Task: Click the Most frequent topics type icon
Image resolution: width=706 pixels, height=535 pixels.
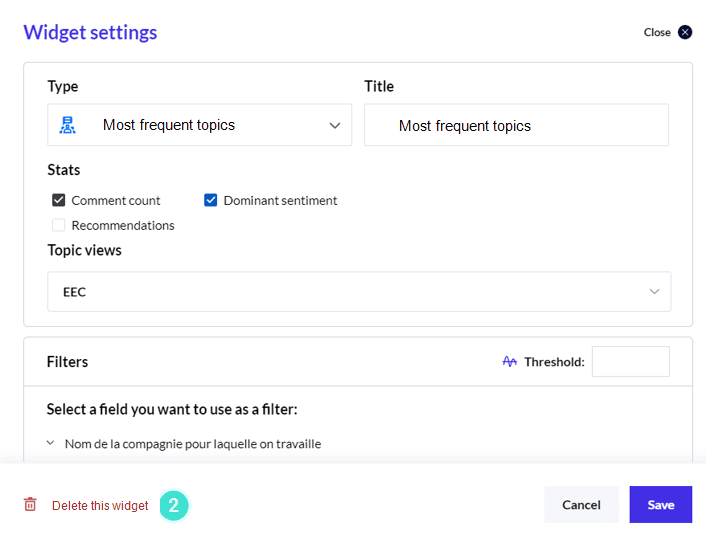Action: coord(68,125)
